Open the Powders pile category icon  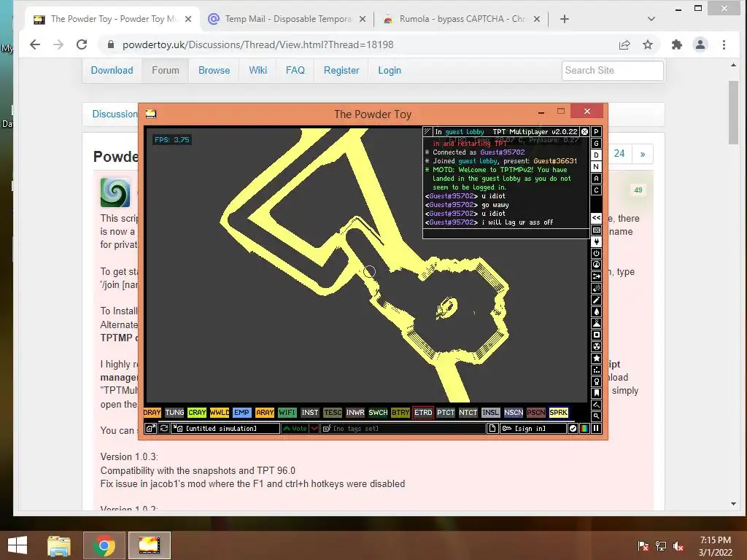[596, 323]
